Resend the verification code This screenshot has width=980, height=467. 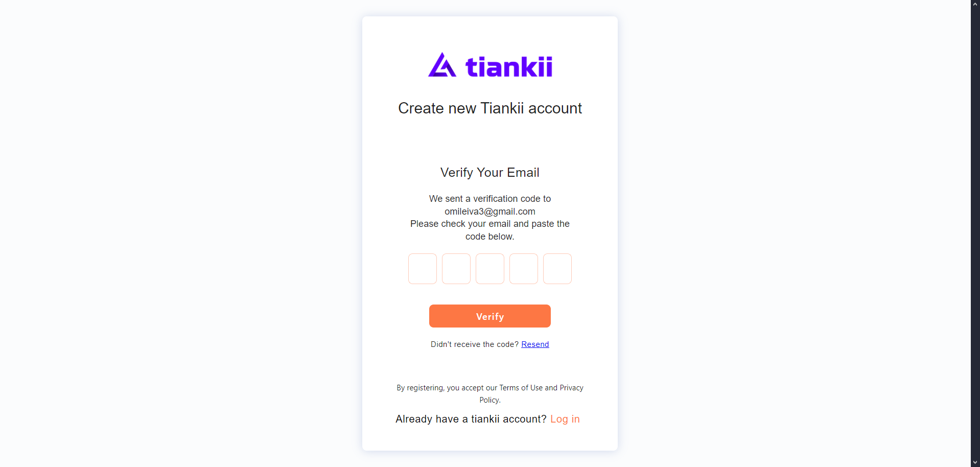535,344
